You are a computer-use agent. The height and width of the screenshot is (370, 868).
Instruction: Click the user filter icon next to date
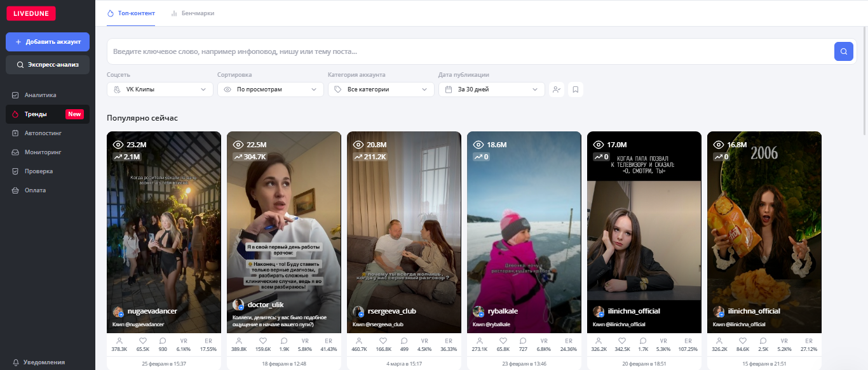556,89
